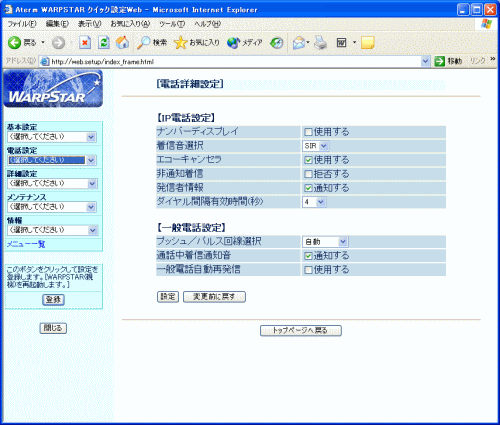Open the メニュー一覧 link

point(26,244)
